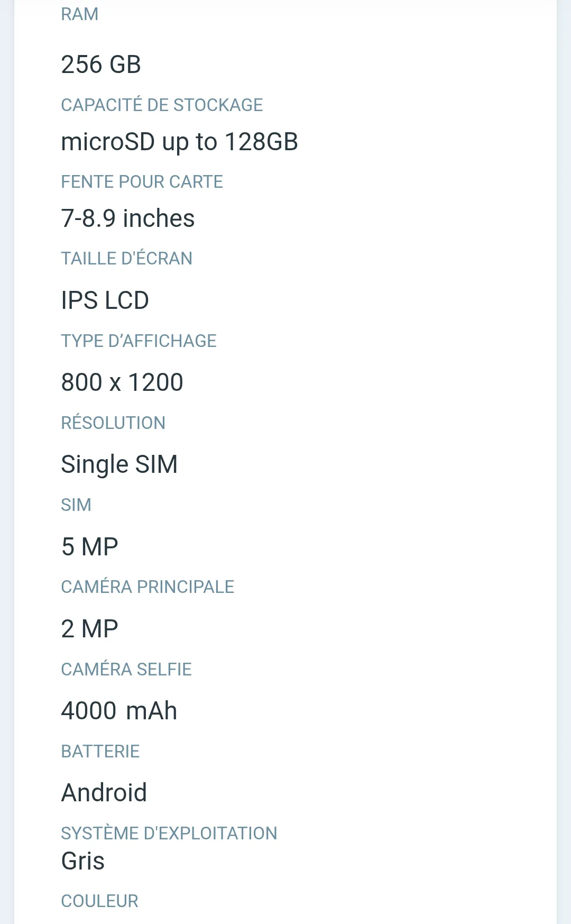Select the Single SIM value
Viewport: 571px width, 924px height.
(119, 464)
